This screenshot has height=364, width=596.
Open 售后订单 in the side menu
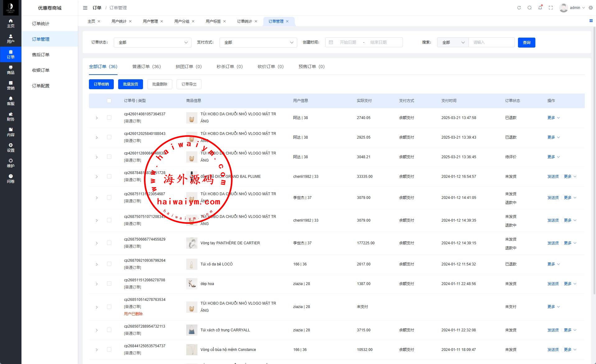point(41,55)
